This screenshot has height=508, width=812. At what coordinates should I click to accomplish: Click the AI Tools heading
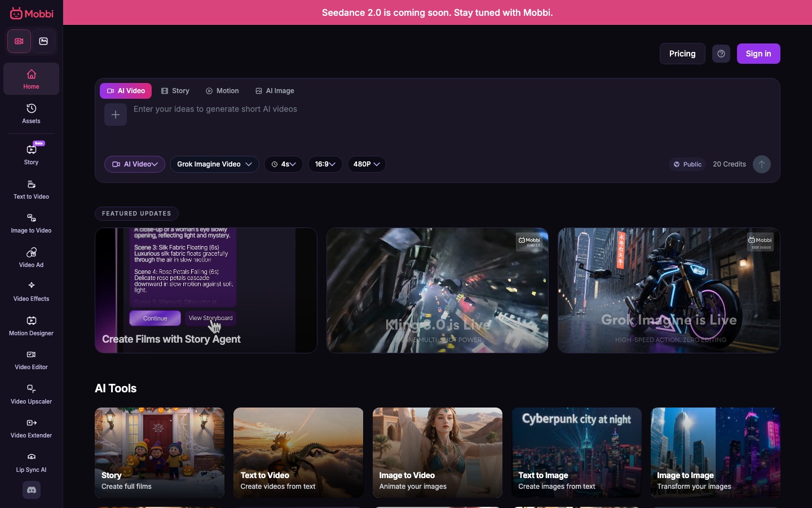click(x=116, y=388)
